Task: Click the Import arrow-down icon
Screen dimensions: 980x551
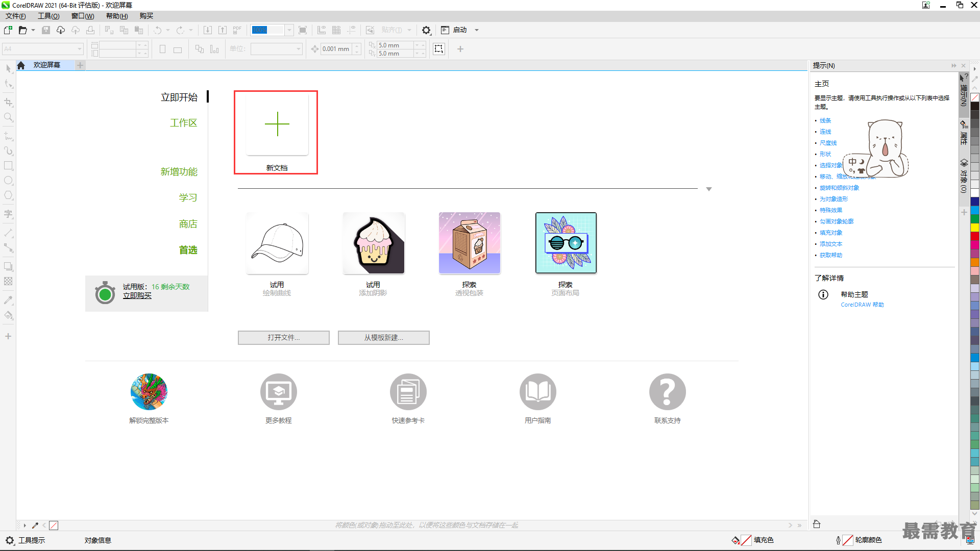Action: click(x=208, y=30)
